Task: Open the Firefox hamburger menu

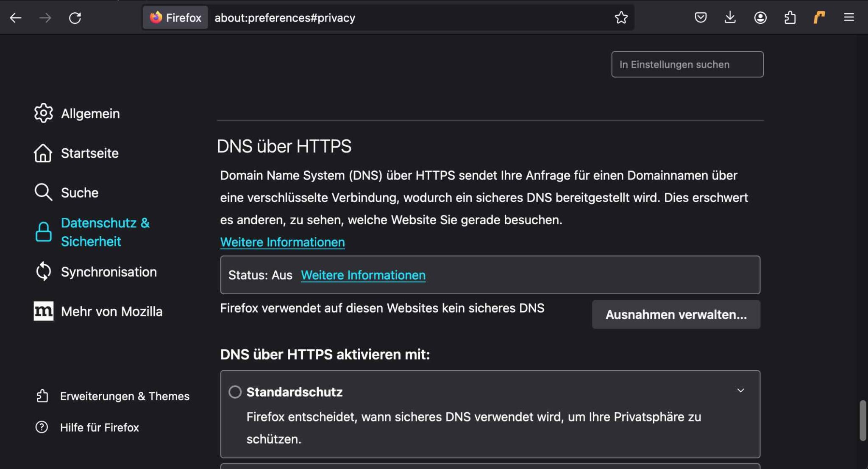Action: coord(849,17)
